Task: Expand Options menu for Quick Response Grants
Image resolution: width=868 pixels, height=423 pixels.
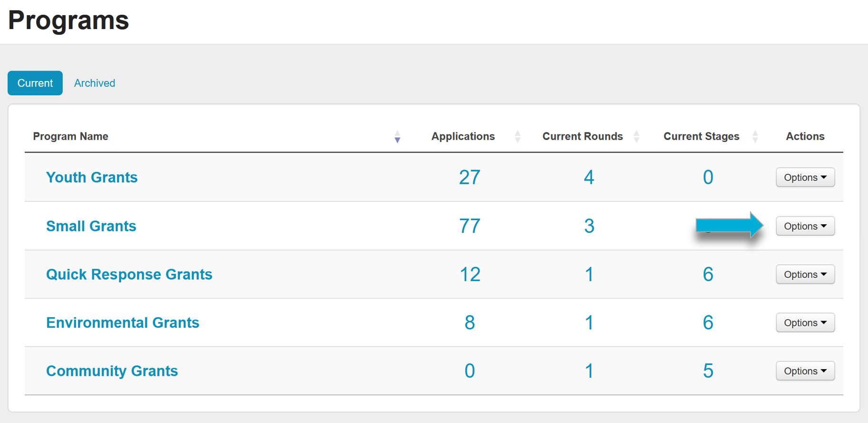Action: [x=805, y=275]
